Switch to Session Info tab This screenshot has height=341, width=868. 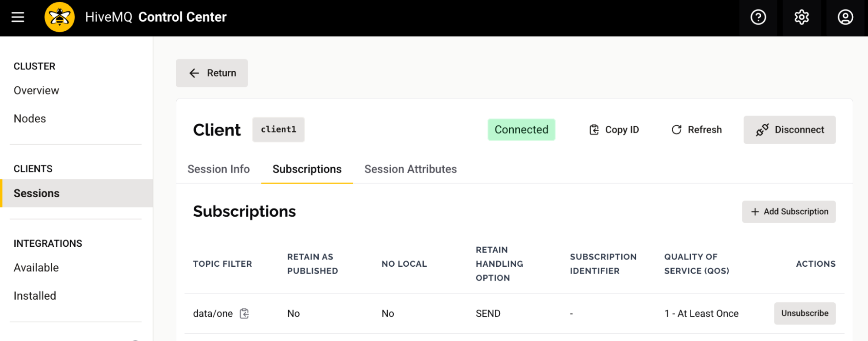218,169
